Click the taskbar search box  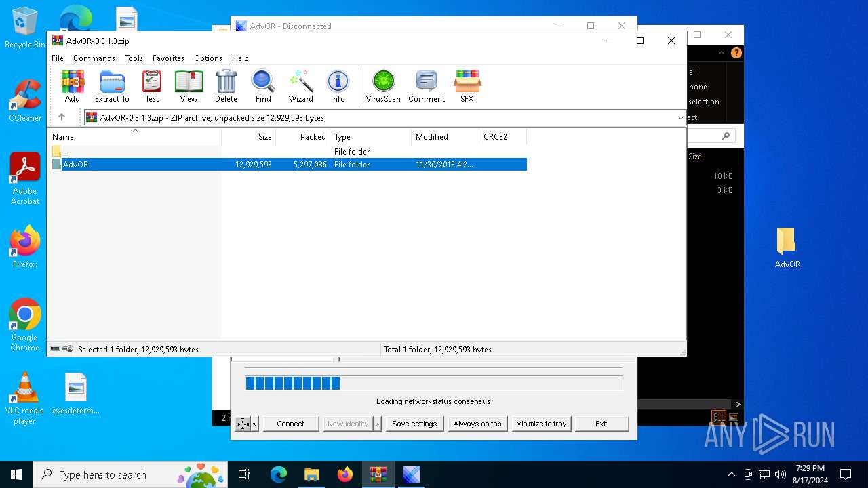pyautogui.click(x=130, y=474)
